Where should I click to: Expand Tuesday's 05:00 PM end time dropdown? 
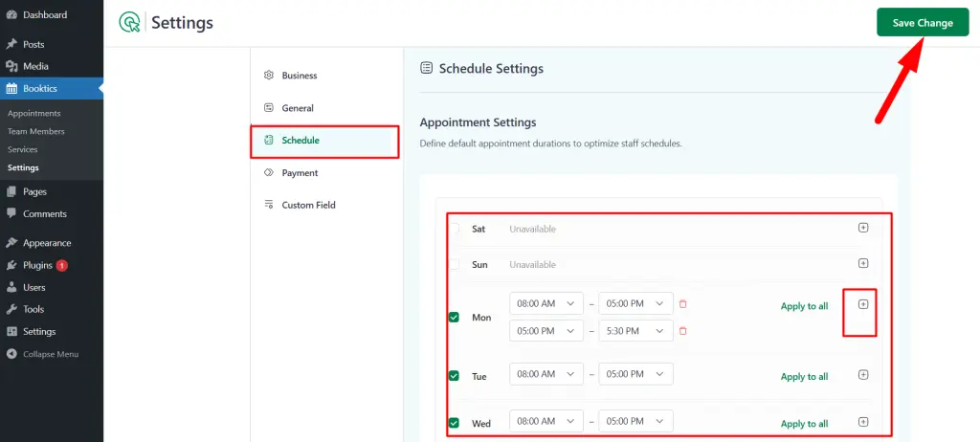click(635, 375)
